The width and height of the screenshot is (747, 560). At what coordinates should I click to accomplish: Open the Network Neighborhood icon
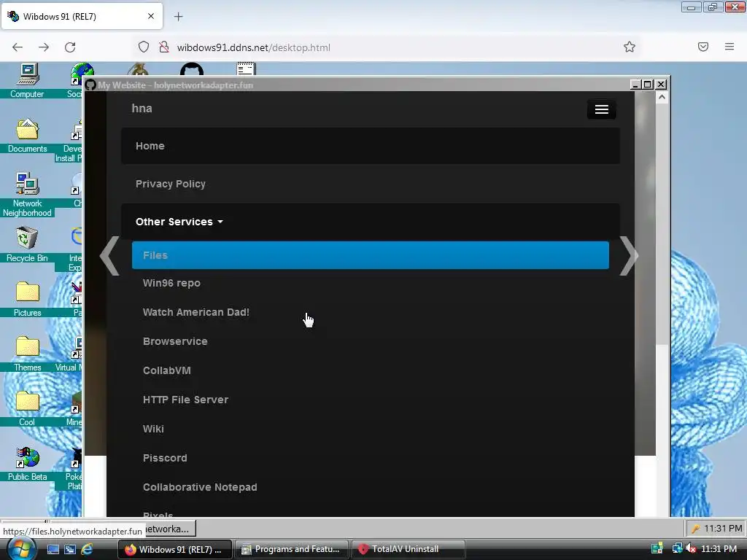27,194
